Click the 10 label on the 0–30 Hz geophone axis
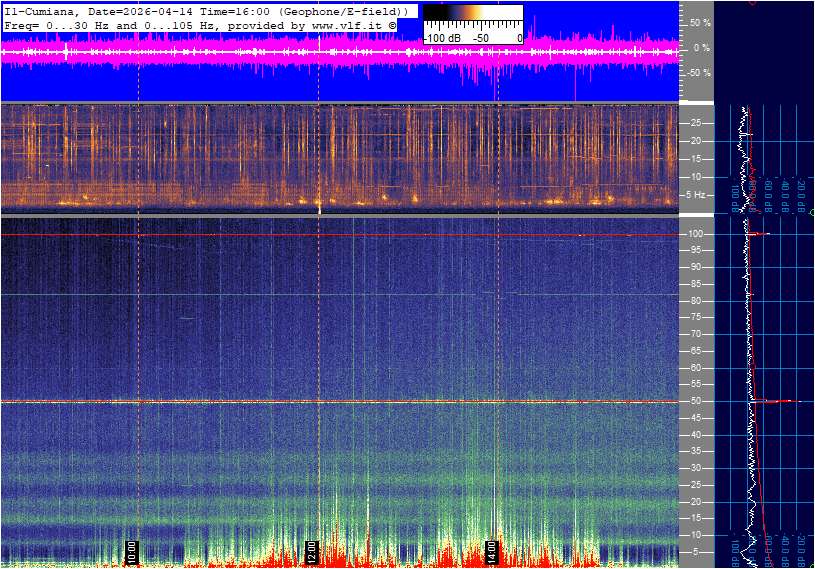Screen dimensions: 815x569 point(695,177)
